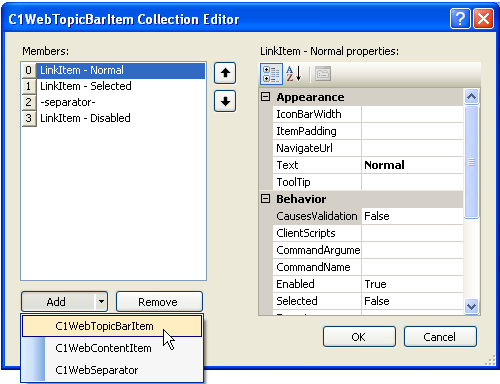The width and height of the screenshot is (500, 384).
Task: Click the Help question mark button
Action: tap(460, 19)
